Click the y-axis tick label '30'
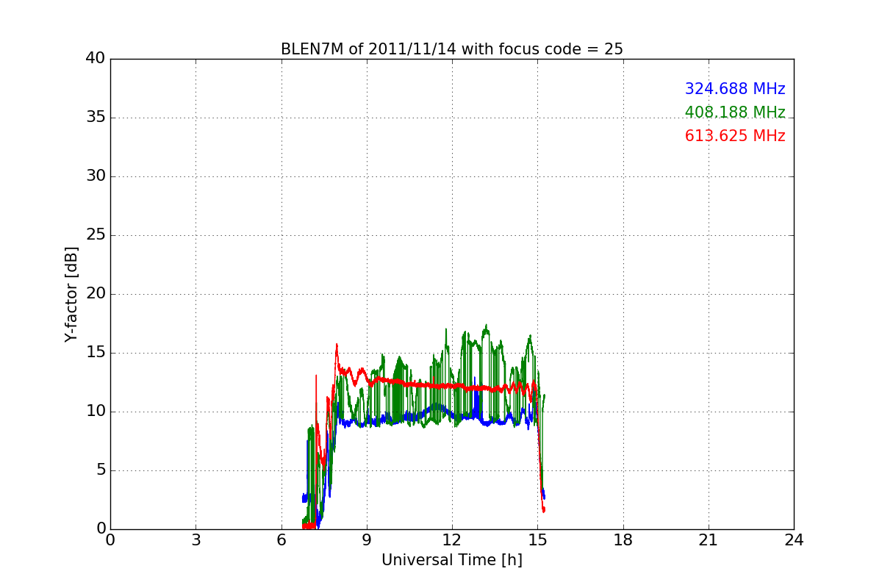The image size is (882, 588). pyautogui.click(x=96, y=176)
